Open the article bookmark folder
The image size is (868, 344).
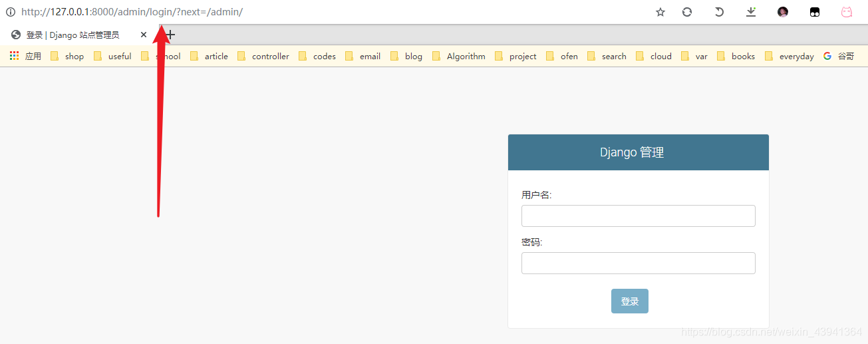click(x=209, y=57)
